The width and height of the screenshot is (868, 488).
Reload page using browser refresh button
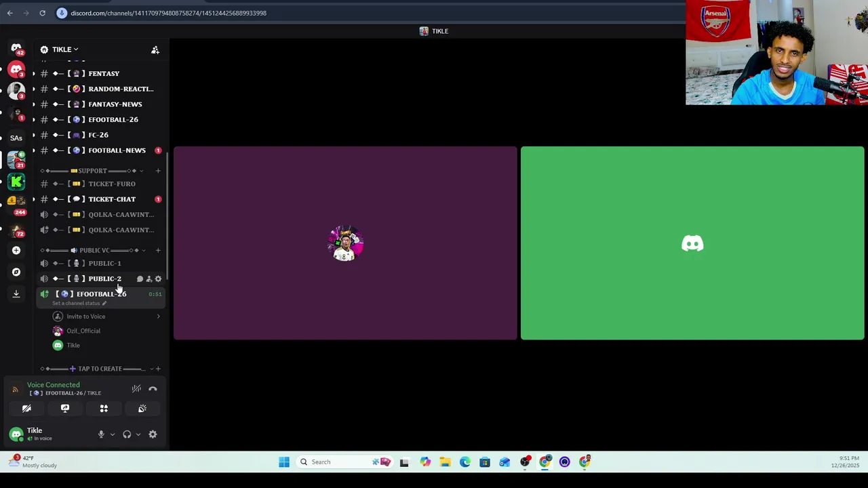point(42,13)
